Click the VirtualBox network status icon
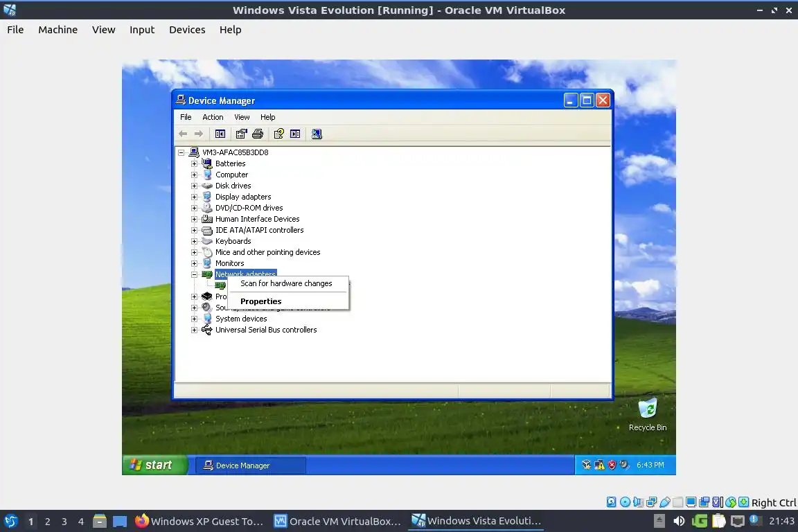The width and height of the screenshot is (798, 532). pyautogui.click(x=651, y=502)
